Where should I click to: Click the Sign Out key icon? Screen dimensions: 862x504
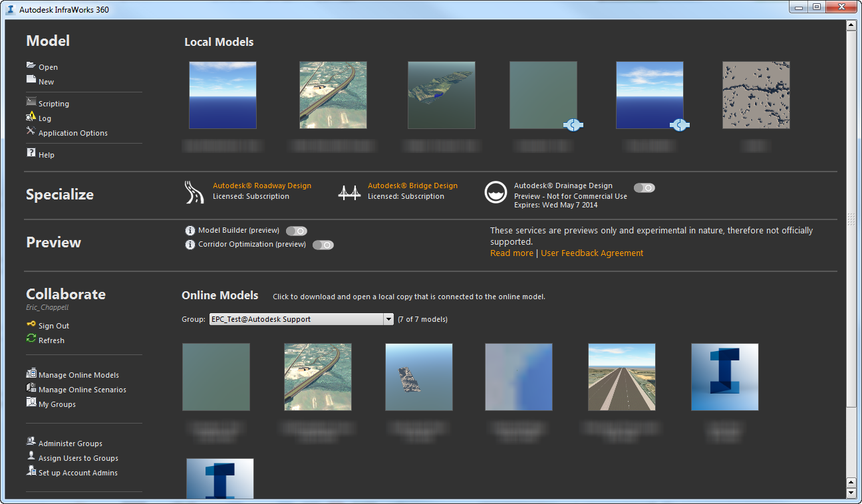[x=31, y=324]
